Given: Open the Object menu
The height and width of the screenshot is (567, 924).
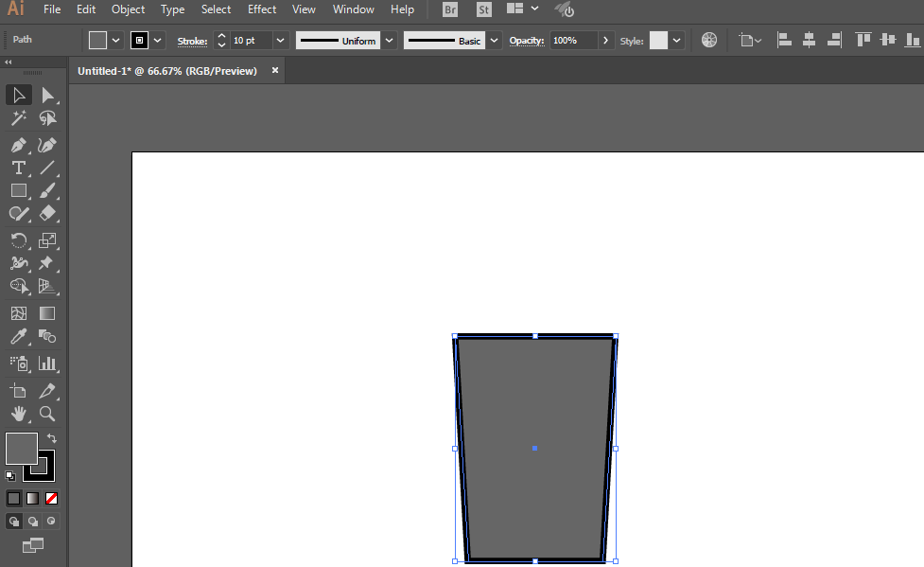Looking at the screenshot, I should [x=128, y=9].
